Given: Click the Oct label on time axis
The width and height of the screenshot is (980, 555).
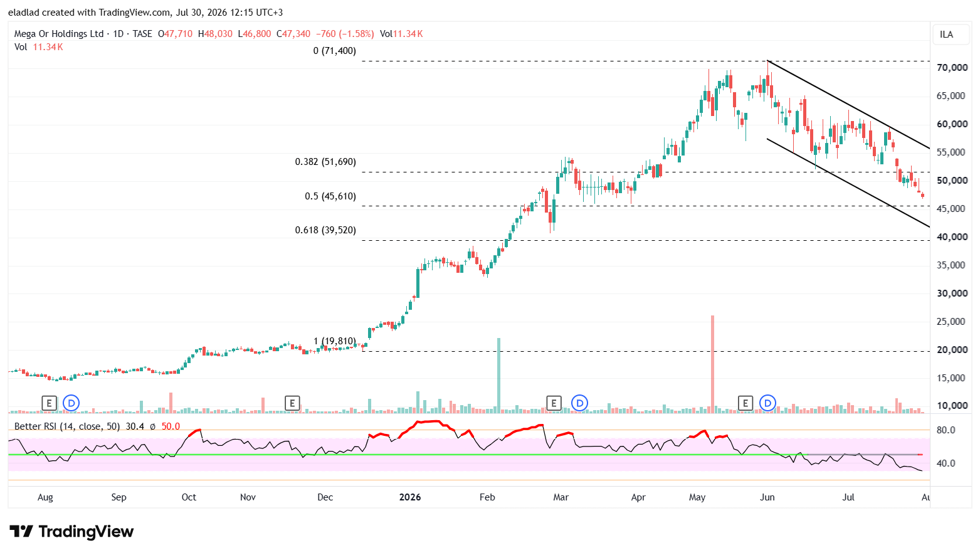Looking at the screenshot, I should click(x=189, y=497).
